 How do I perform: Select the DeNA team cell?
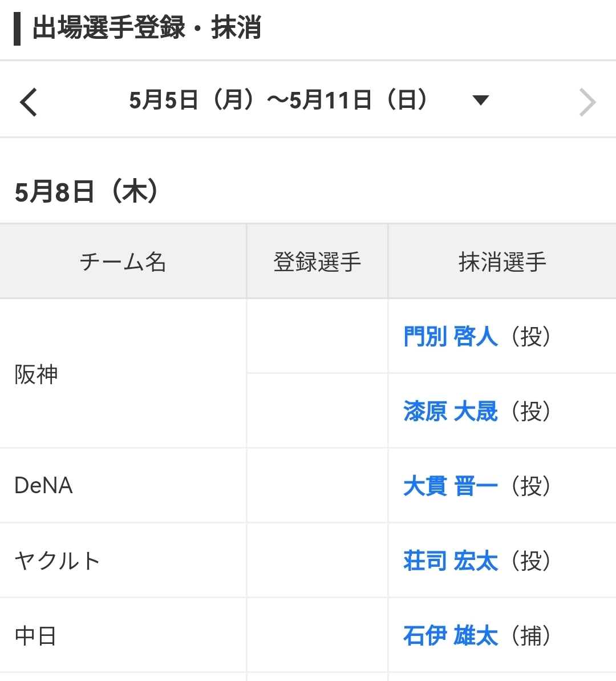[x=43, y=486]
